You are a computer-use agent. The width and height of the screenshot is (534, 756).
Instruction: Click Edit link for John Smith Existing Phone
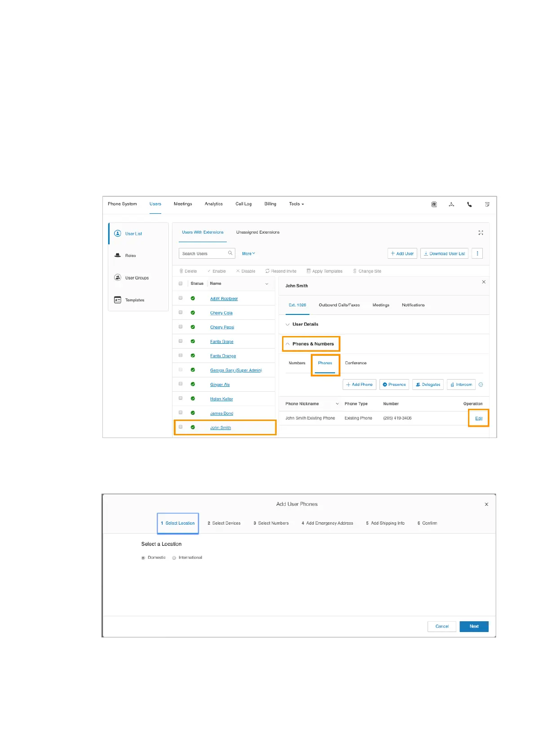click(479, 419)
